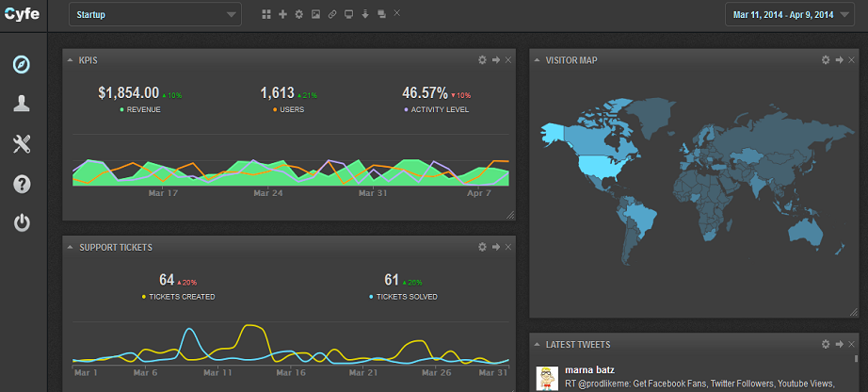Screen dimensions: 868x392
Task: Click the 64 tickets created value
Action: pyautogui.click(x=167, y=280)
